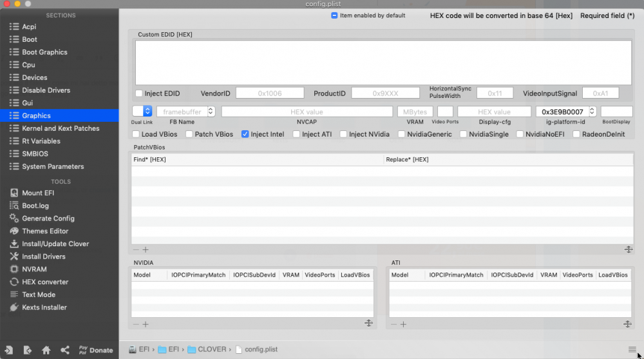Click the home icon in bottom toolbar

(x=46, y=350)
